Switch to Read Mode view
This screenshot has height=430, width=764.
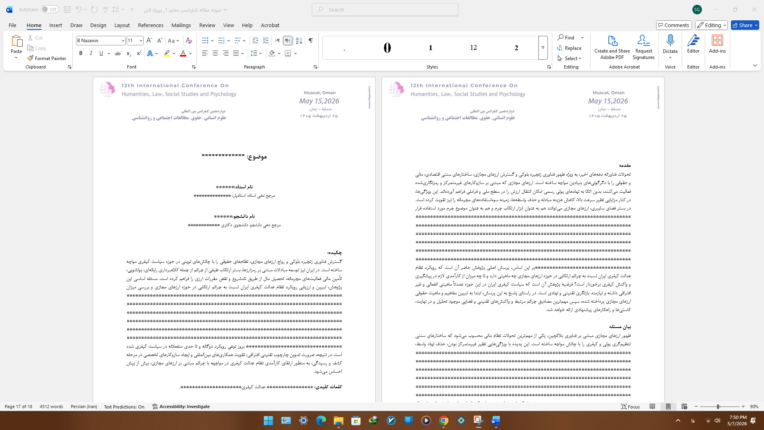pyautogui.click(x=652, y=407)
